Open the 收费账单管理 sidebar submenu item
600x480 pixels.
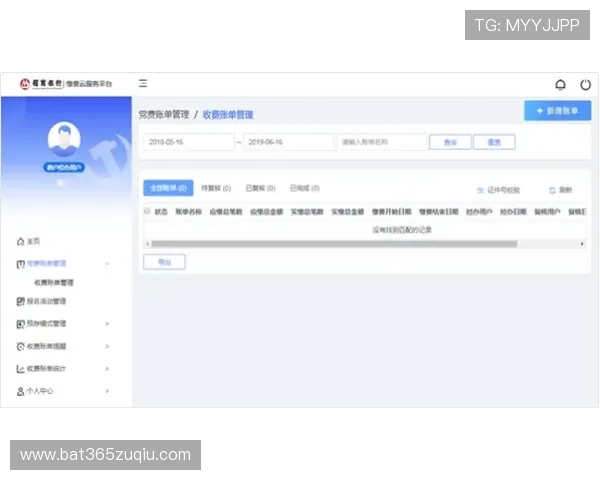coord(54,282)
